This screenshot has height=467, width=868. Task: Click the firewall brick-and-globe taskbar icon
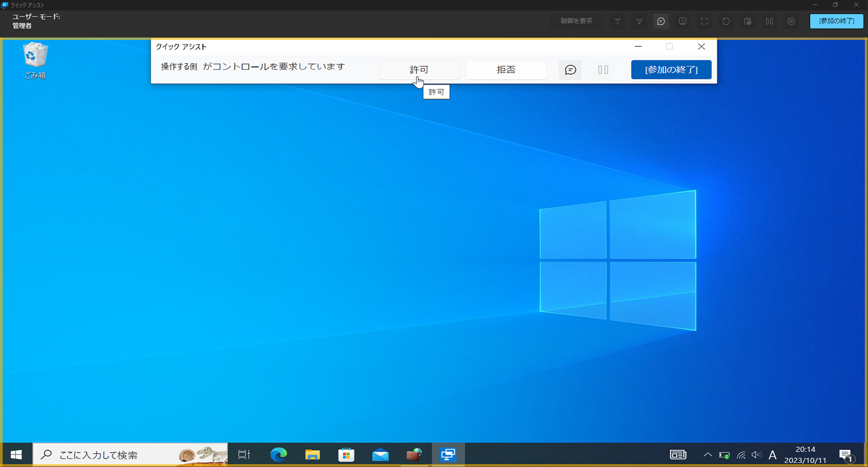pyautogui.click(x=414, y=455)
